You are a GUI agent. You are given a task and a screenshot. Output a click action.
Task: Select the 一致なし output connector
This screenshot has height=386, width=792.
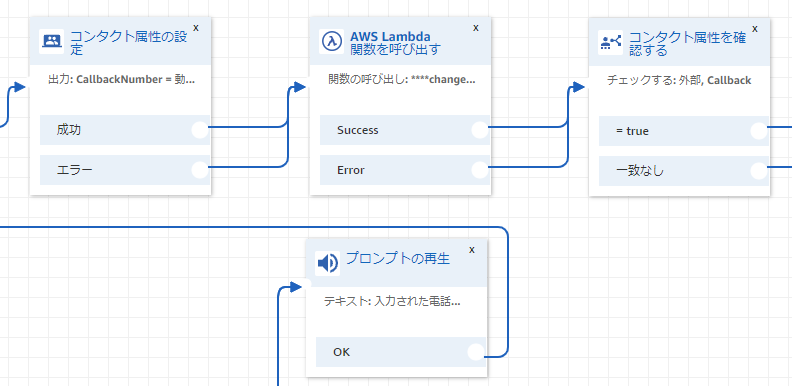click(759, 171)
